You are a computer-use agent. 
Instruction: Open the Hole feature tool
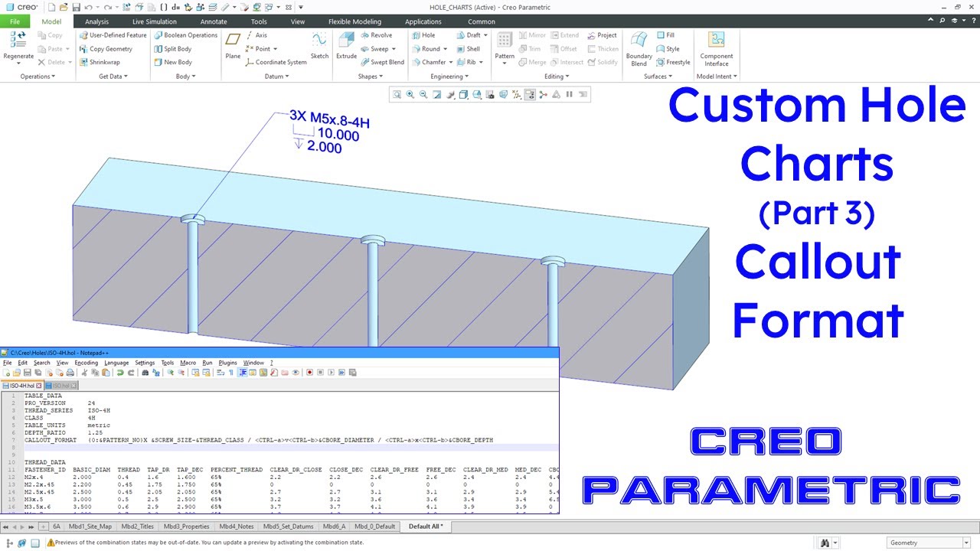[x=423, y=35]
